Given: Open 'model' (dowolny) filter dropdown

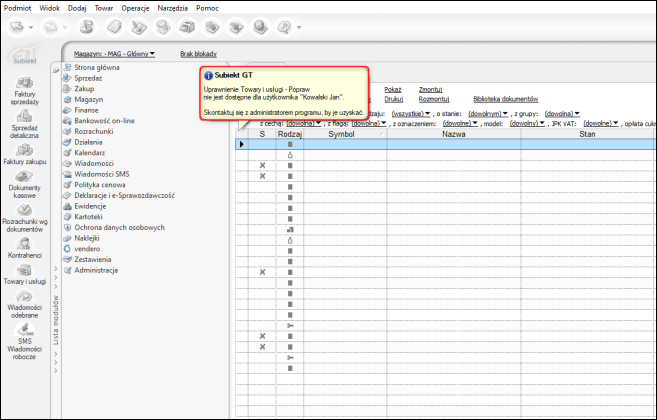Looking at the screenshot, I should (527, 123).
